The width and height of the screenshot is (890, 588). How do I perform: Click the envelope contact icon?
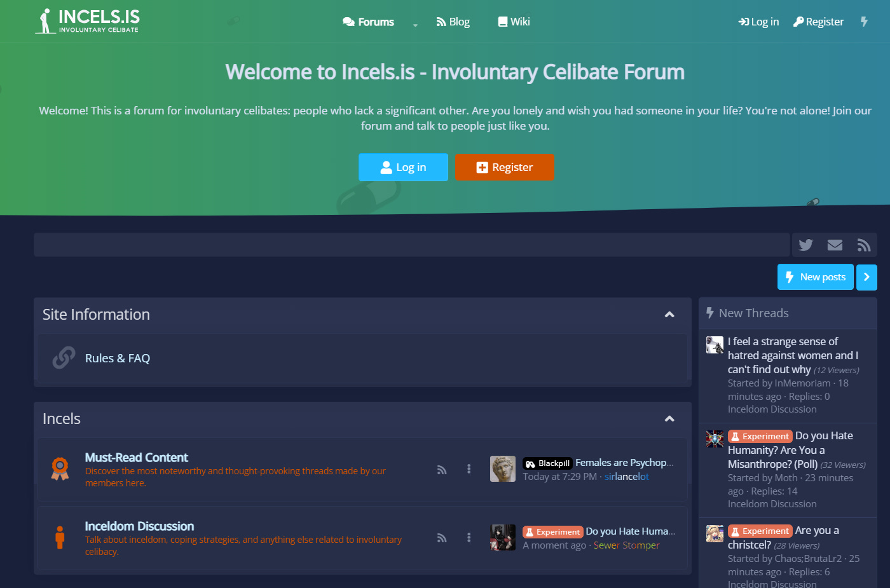click(835, 245)
